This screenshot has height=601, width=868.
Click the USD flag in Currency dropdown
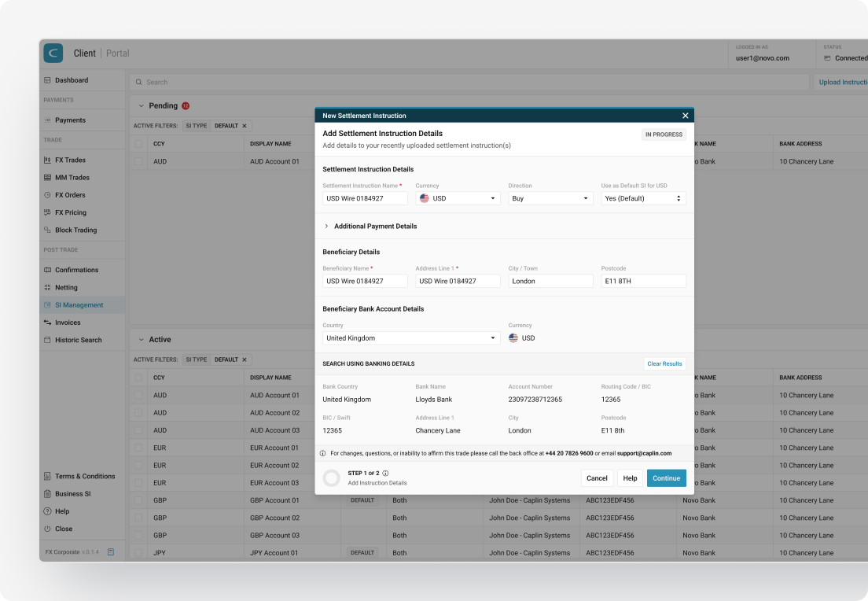point(425,198)
